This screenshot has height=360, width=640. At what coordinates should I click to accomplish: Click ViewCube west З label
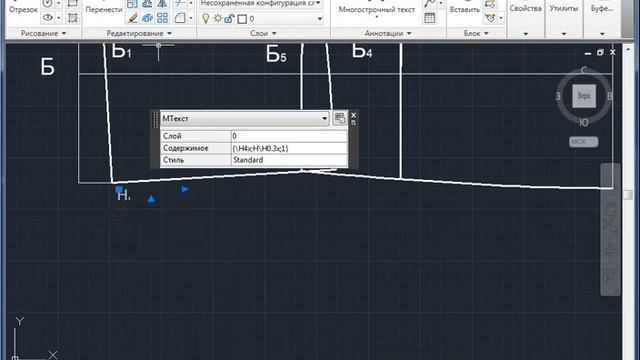click(558, 96)
